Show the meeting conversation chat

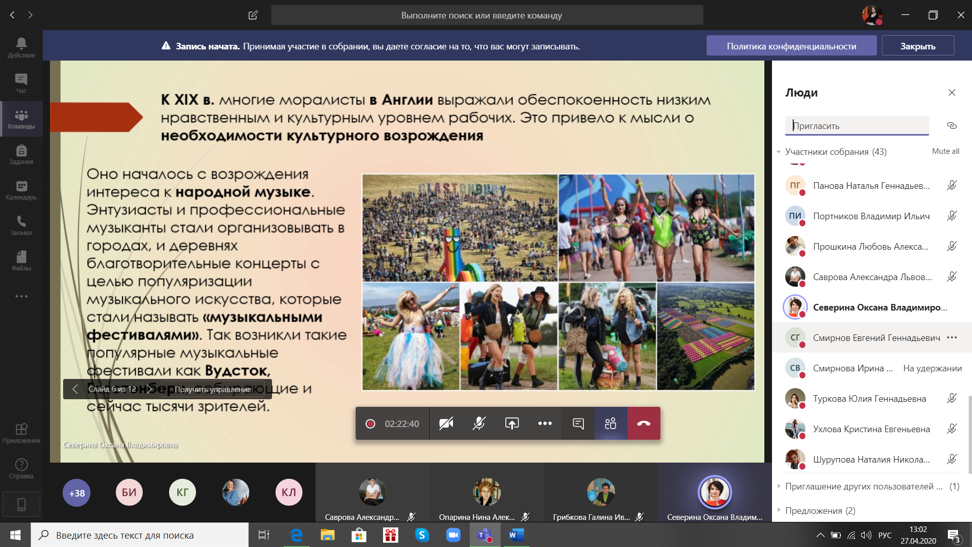click(578, 424)
